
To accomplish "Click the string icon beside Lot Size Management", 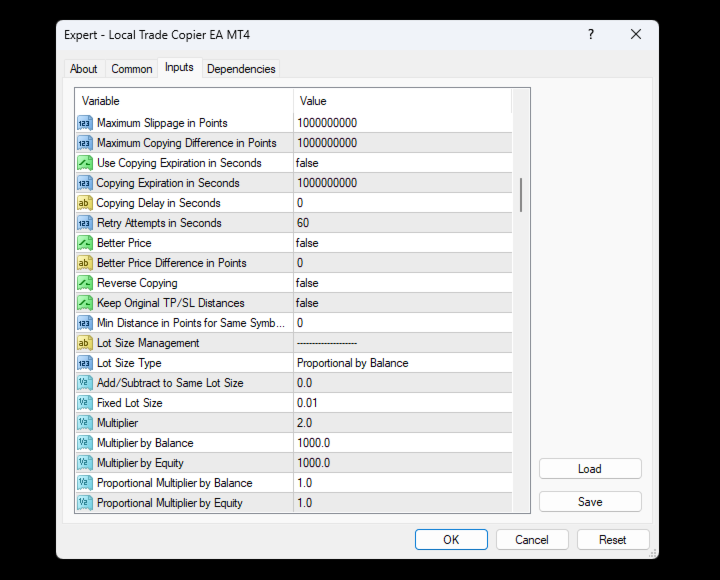I will (x=84, y=343).
